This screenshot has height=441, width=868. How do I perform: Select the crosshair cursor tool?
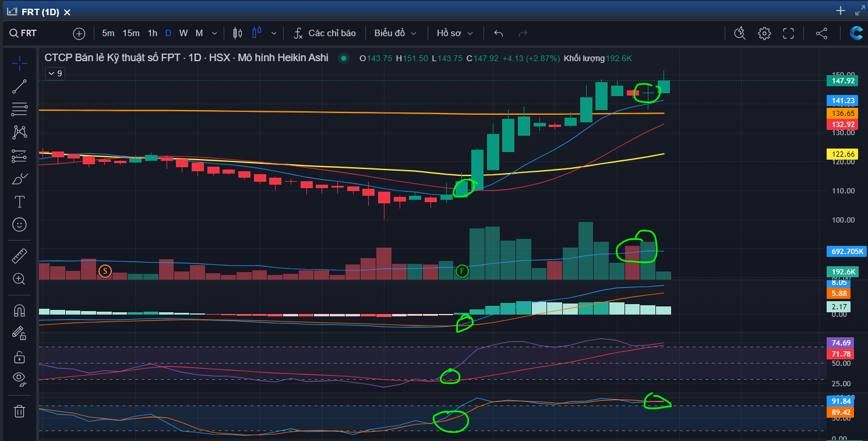20,63
